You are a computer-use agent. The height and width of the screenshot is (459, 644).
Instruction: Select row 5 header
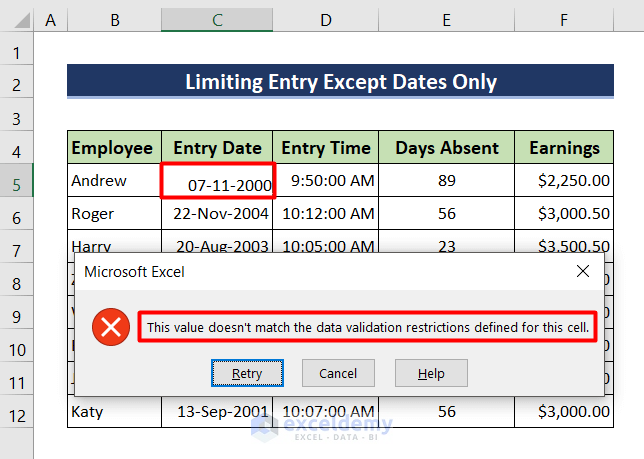point(17,181)
